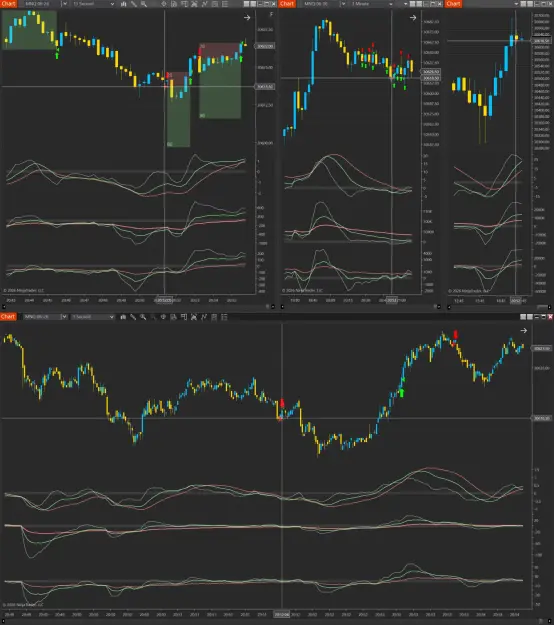Jump to latest bar arrow in bottom chart
Viewport: 554px width, 625px height.
pyautogui.click(x=524, y=330)
